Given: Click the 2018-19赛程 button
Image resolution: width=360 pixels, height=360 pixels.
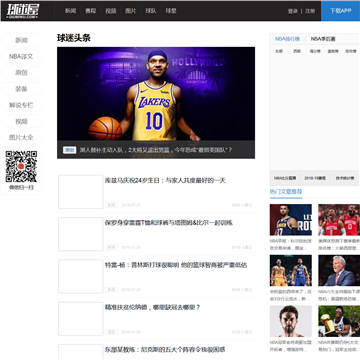Looking at the screenshot, I should [315, 178].
